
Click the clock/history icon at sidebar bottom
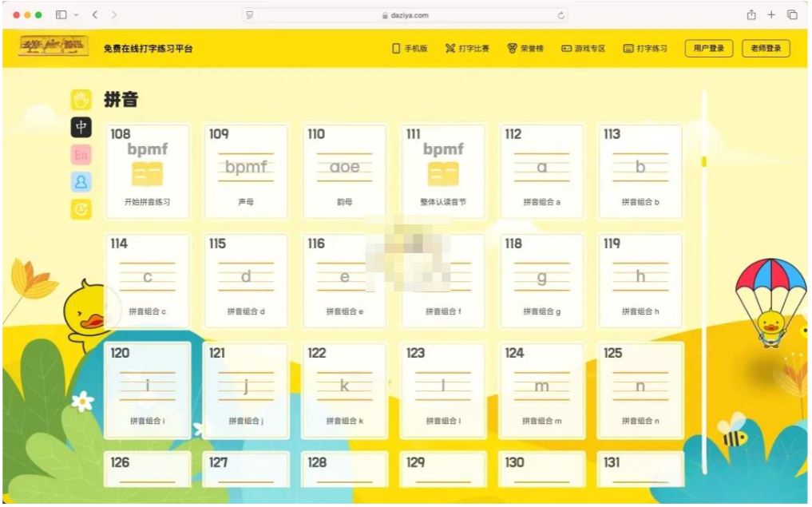pos(80,210)
